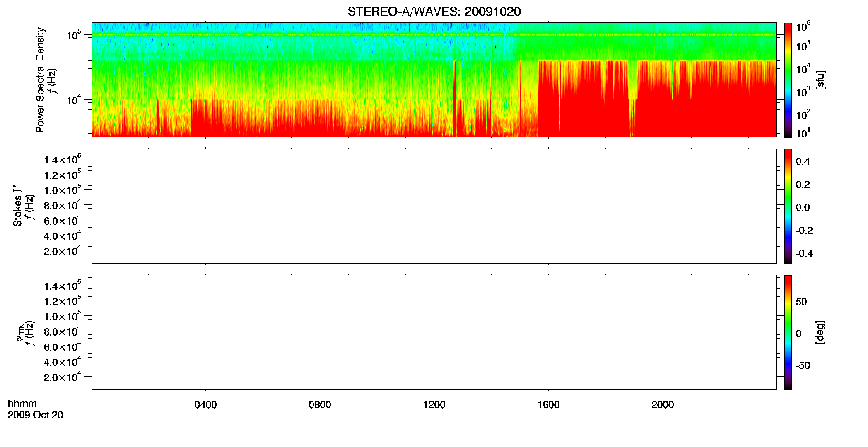Select the "Stokes V" axis label
Screen dimensions: 868x447
[17, 206]
